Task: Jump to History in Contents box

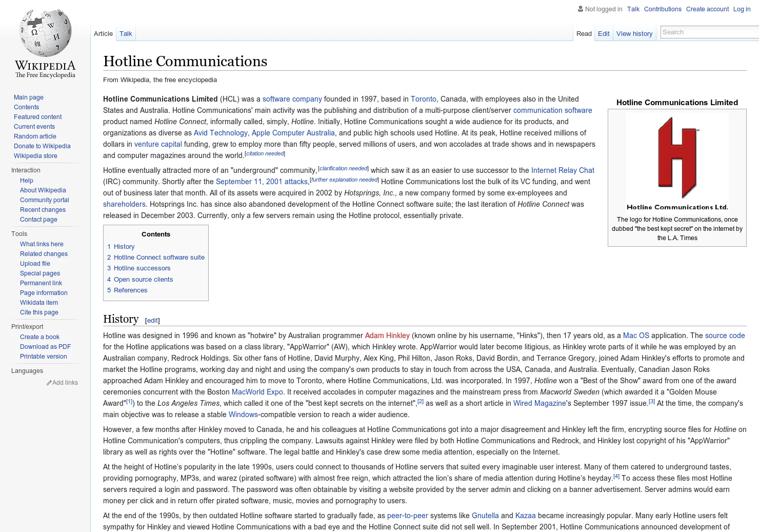Action: 121,247
